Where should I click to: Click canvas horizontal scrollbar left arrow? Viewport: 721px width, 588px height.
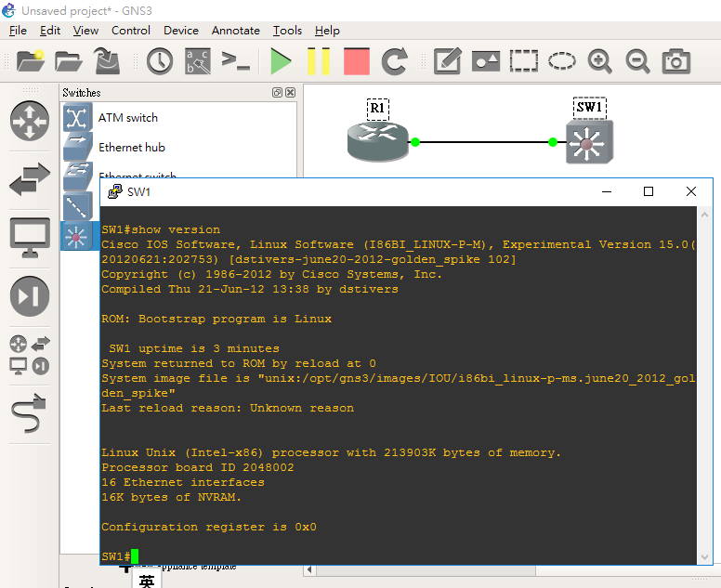[x=309, y=570]
